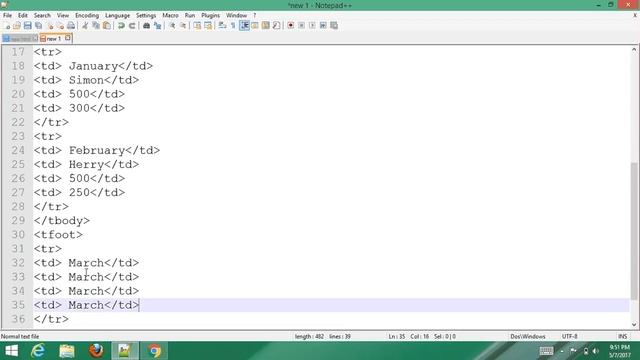Open the Encoding menu
The image size is (640, 360).
(87, 15)
